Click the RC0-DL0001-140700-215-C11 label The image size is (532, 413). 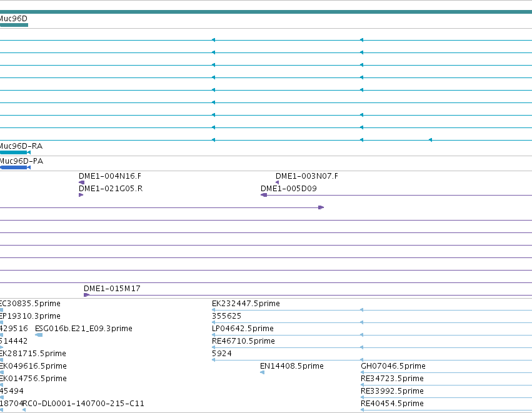coord(84,404)
